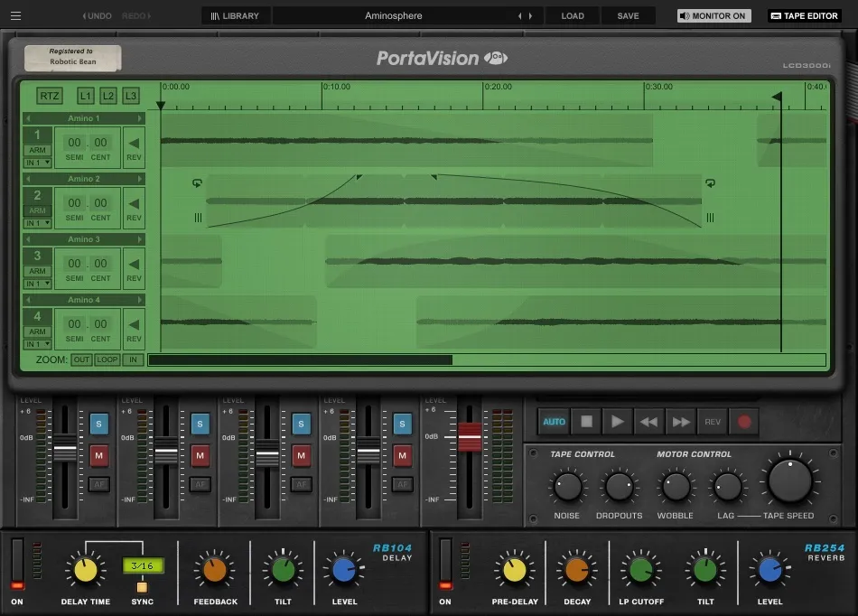Open track 1 IN 1 input dropdown

[38, 163]
